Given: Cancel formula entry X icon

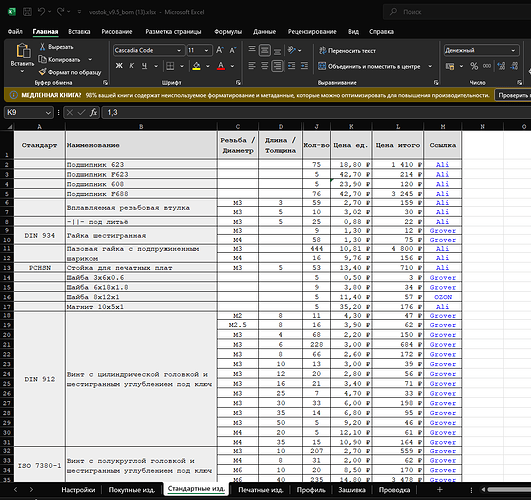Looking at the screenshot, I should click(x=70, y=112).
